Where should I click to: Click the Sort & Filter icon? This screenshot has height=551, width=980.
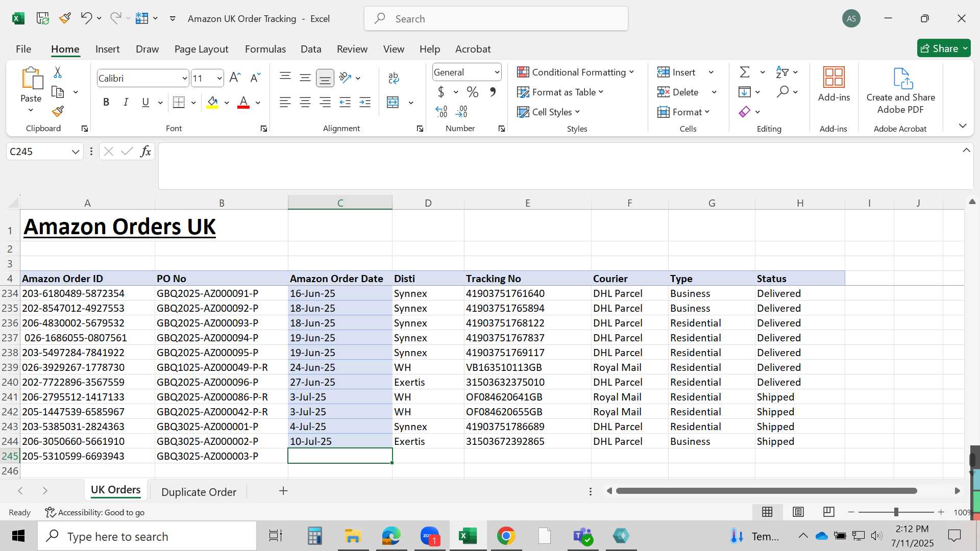point(782,72)
